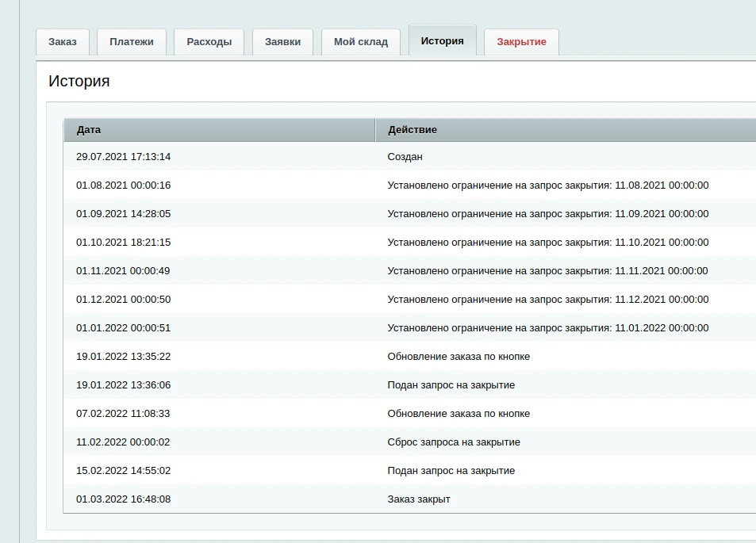Click the История page heading
756x543 pixels.
(x=79, y=81)
